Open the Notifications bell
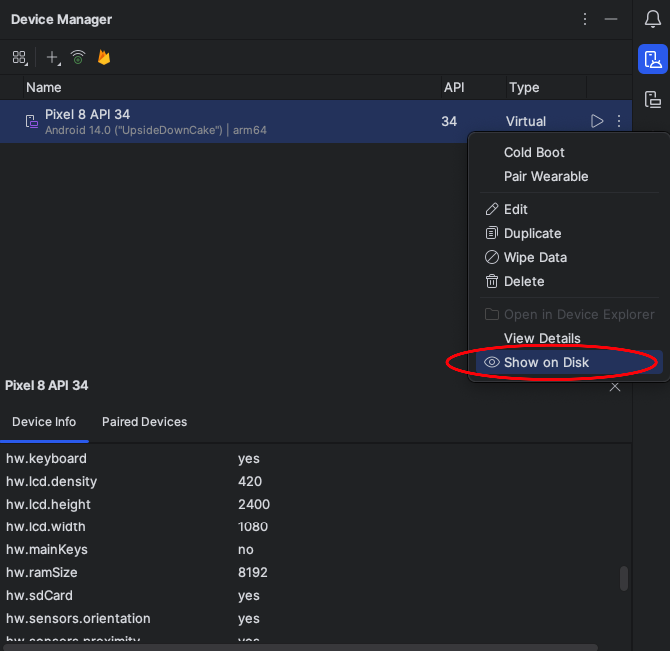Viewport: 670px width, 651px height. pyautogui.click(x=652, y=19)
